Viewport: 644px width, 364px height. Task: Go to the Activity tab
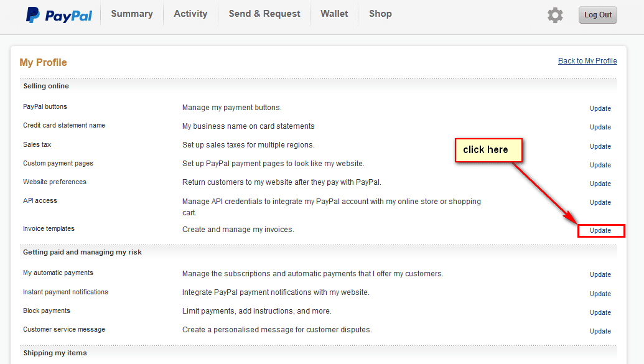tap(190, 14)
